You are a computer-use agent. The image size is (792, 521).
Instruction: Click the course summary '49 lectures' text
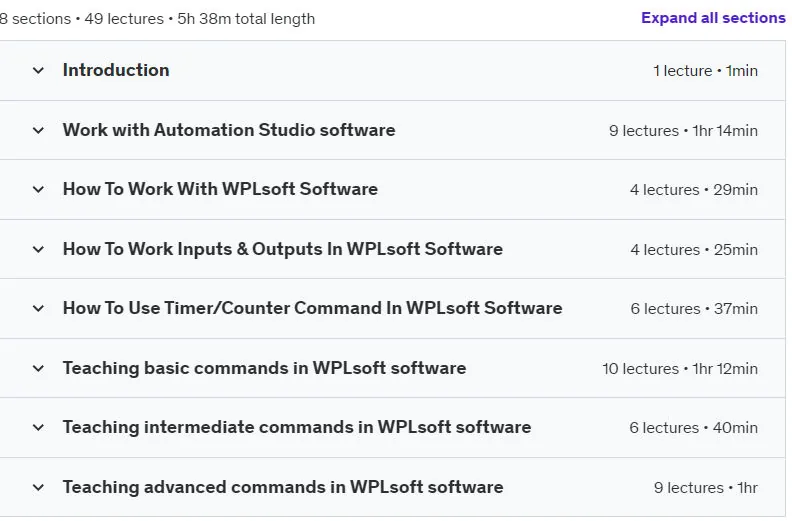tap(124, 19)
